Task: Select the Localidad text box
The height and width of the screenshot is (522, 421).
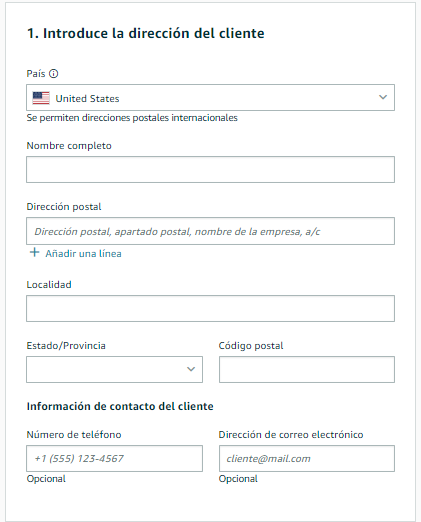Action: [x=210, y=308]
